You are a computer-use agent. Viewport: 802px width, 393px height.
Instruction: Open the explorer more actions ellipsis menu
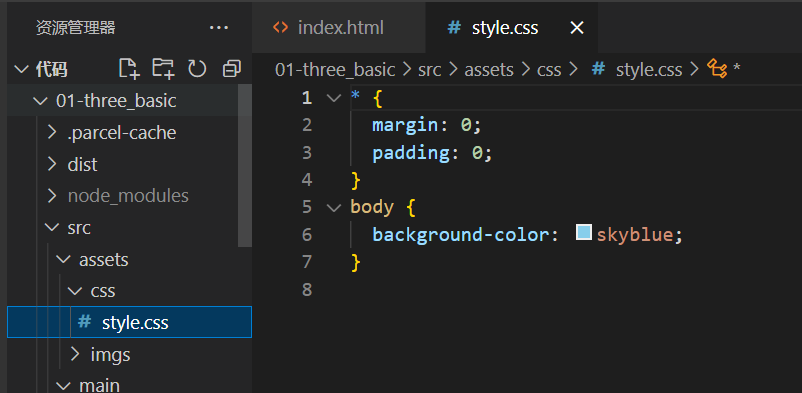[x=219, y=28]
